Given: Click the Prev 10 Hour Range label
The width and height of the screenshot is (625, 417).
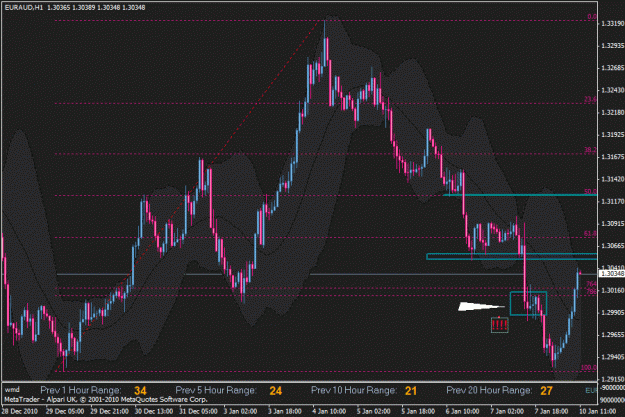Looking at the screenshot, I should (x=353, y=390).
